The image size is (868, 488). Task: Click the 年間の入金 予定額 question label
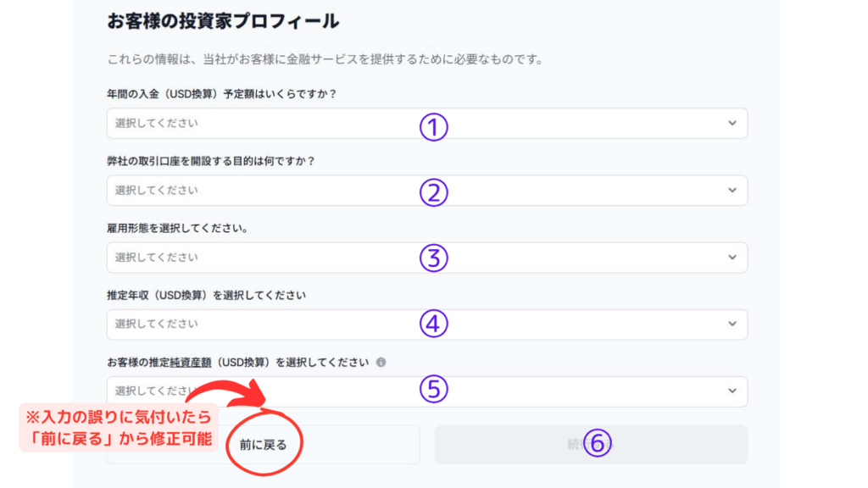pyautogui.click(x=227, y=93)
